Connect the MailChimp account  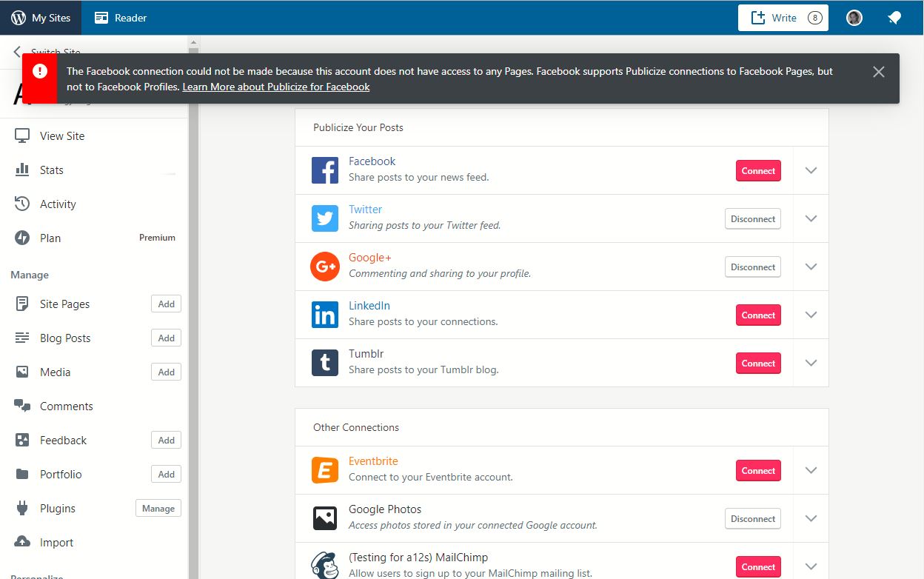tap(758, 566)
